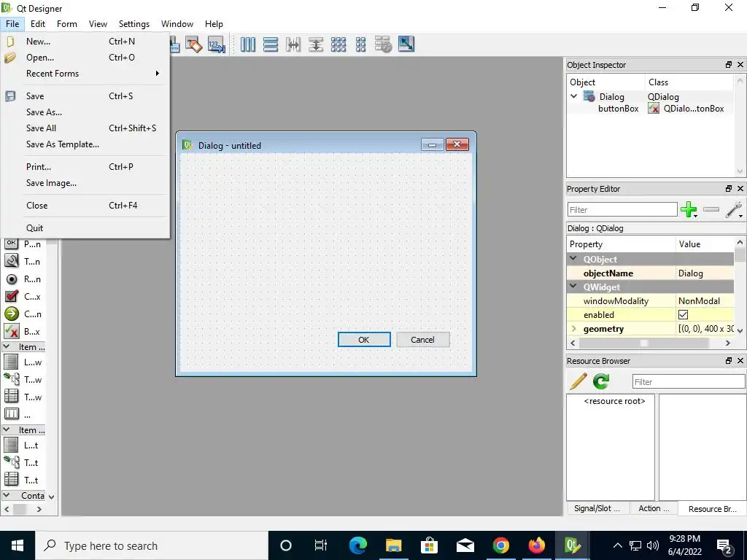This screenshot has width=747, height=560.
Task: Choose Quit from the File menu
Action: click(x=85, y=228)
